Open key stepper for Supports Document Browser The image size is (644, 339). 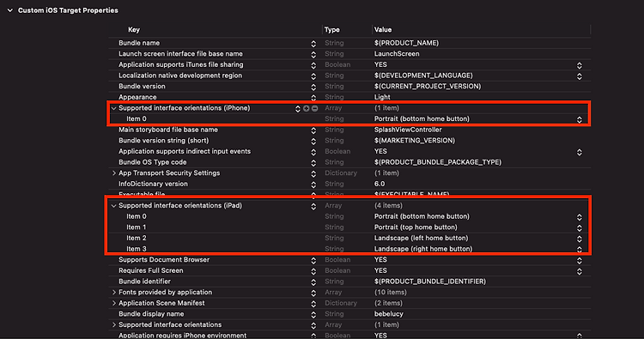click(313, 260)
